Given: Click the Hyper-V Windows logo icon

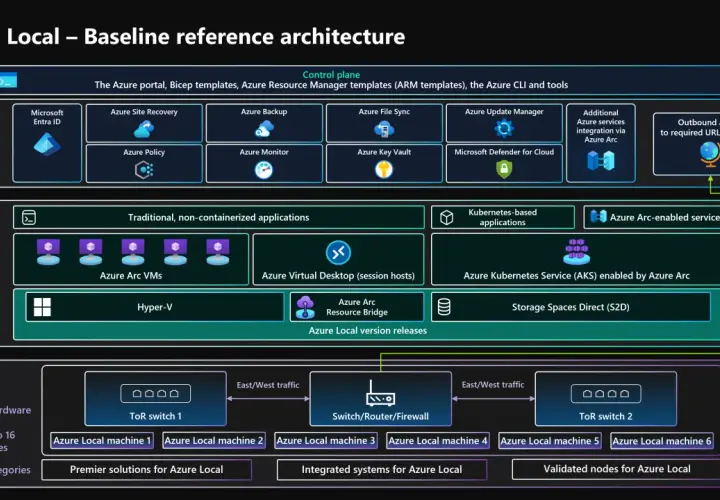Looking at the screenshot, I should (x=42, y=307).
